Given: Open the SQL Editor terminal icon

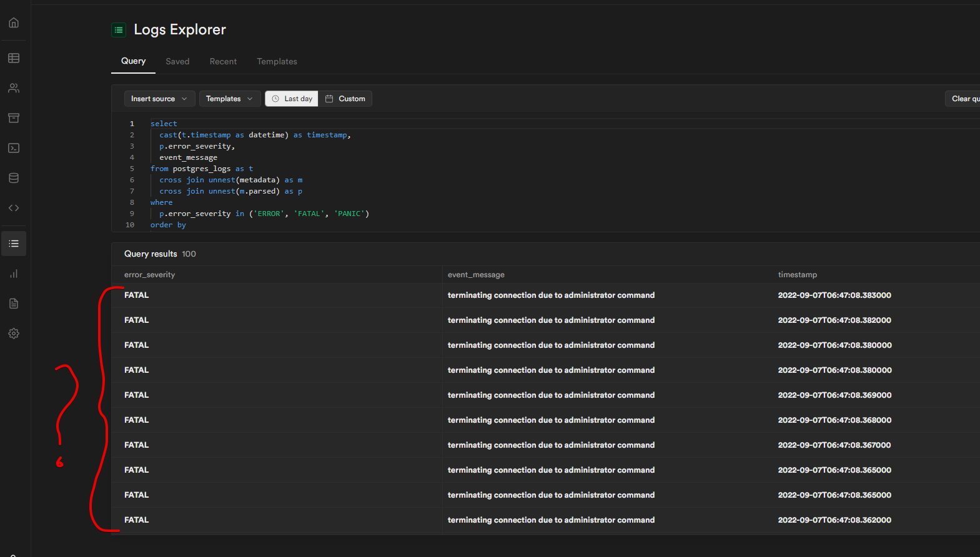Looking at the screenshot, I should point(14,148).
